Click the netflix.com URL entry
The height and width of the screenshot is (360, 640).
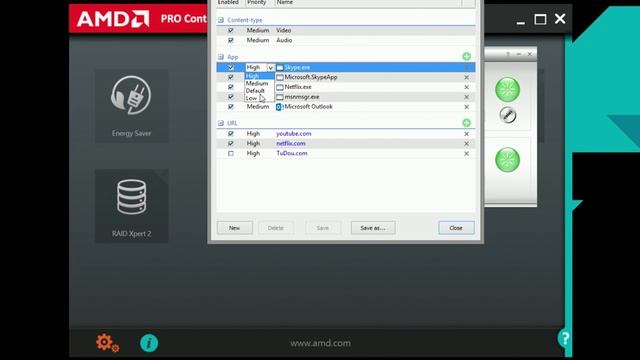point(291,144)
